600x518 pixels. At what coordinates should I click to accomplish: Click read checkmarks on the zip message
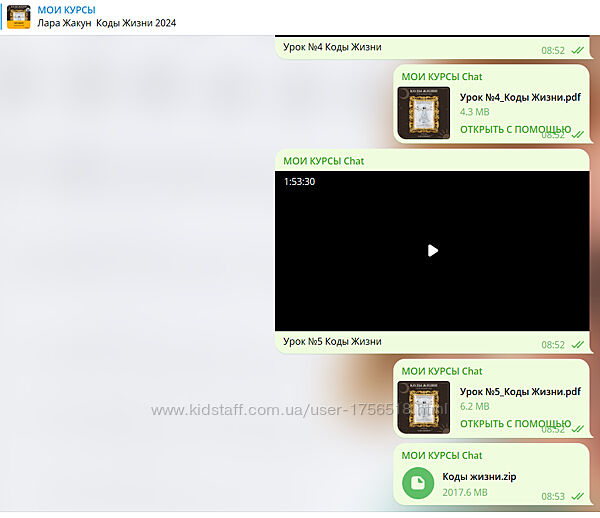point(577,496)
